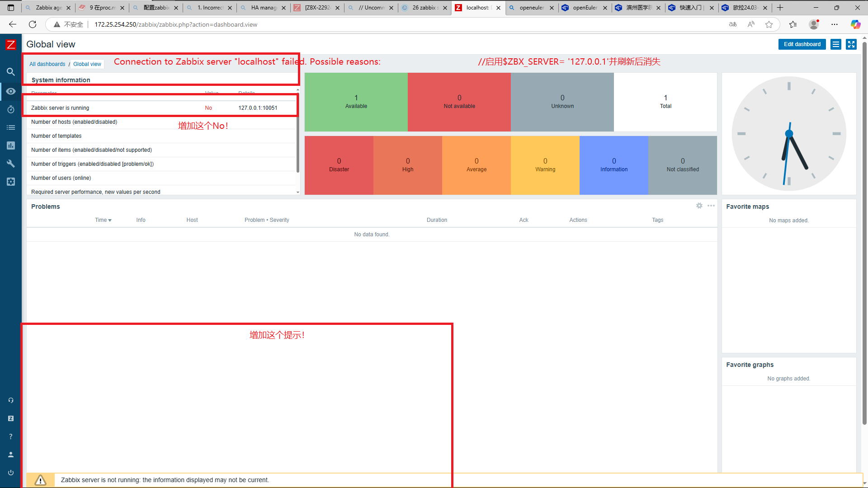Click the Information severity blue tile
868x488 pixels.
[x=614, y=165]
